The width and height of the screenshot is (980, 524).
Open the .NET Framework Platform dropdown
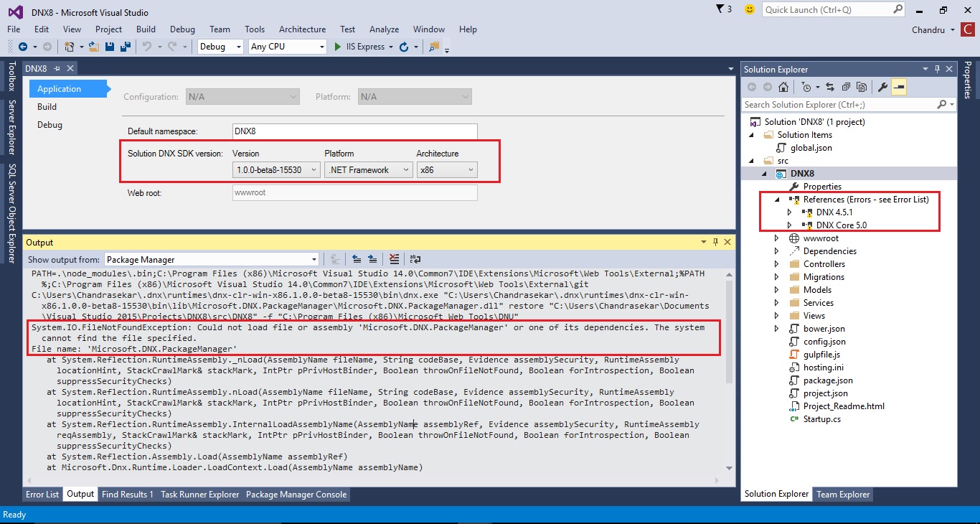pos(369,170)
